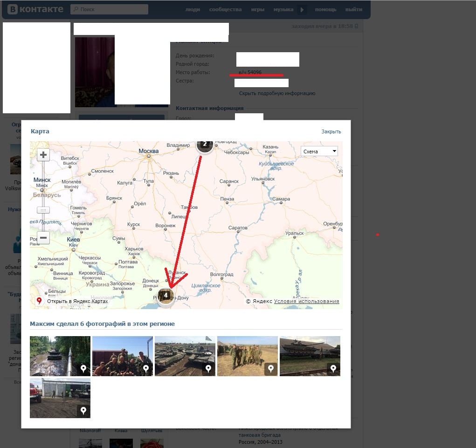Open the люди menu item
Image resolution: width=476 pixels, height=448 pixels.
click(193, 9)
